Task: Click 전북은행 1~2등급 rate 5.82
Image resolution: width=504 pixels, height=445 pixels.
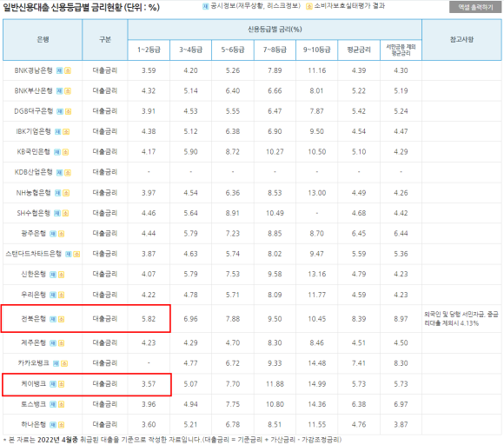Action: point(149,319)
